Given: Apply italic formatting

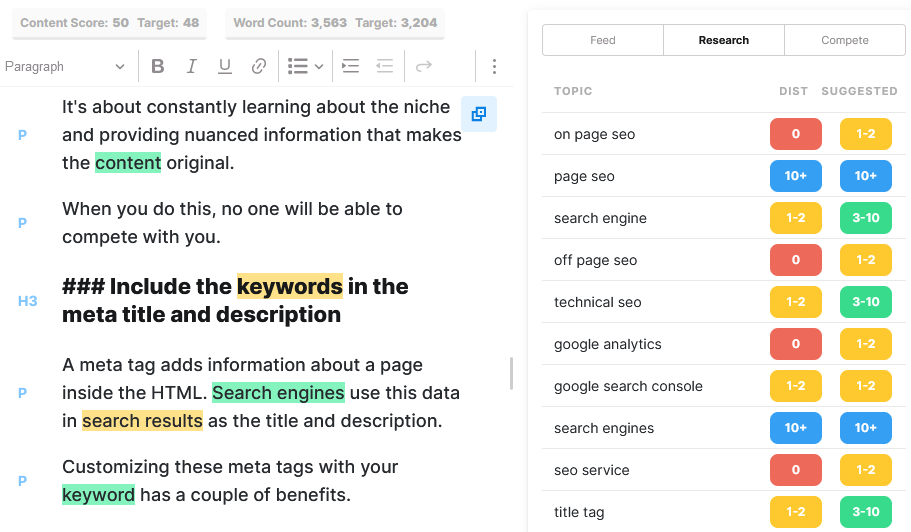Looking at the screenshot, I should 191,67.
